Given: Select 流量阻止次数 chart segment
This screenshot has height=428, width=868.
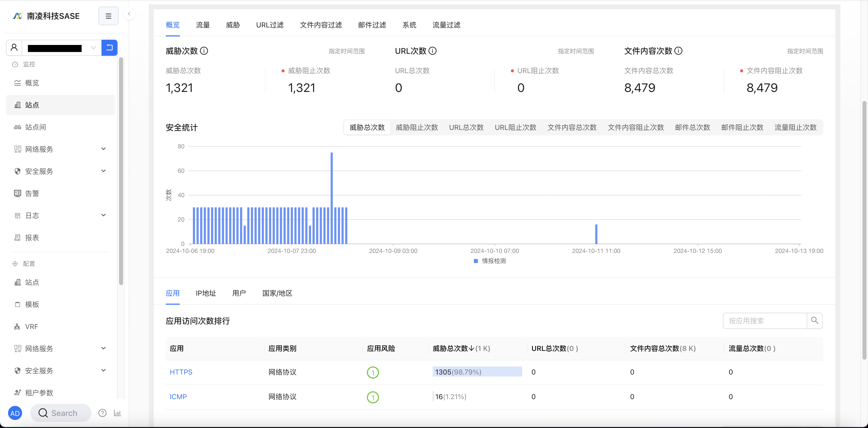Looking at the screenshot, I should coord(796,127).
